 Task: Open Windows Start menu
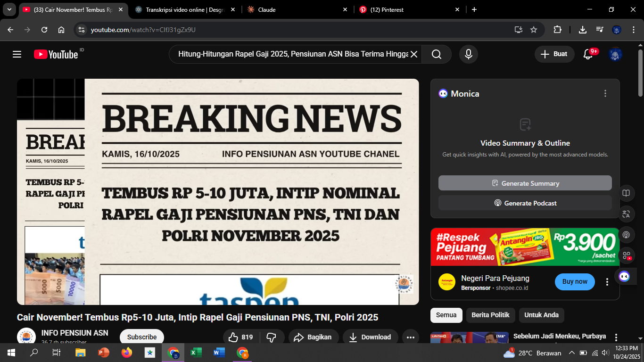pyautogui.click(x=11, y=353)
